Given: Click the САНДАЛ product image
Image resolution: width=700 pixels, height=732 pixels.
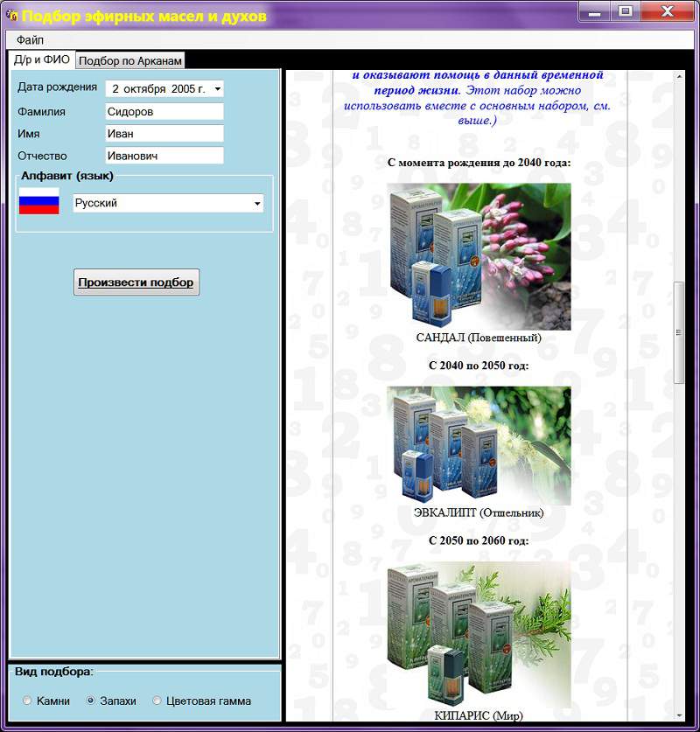Looking at the screenshot, I should (x=479, y=256).
